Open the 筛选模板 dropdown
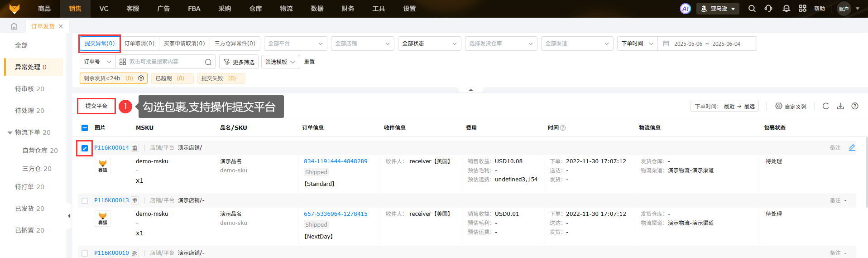The image size is (868, 258). point(281,62)
